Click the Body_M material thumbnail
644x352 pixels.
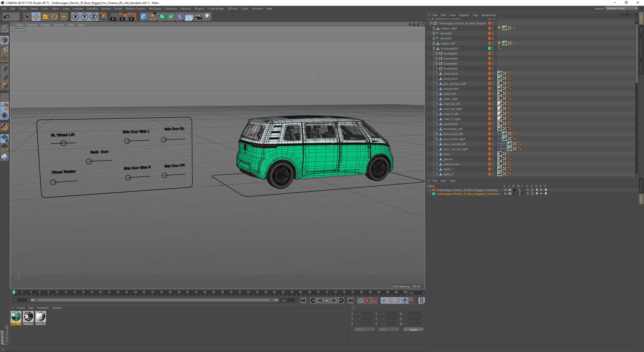[16, 317]
